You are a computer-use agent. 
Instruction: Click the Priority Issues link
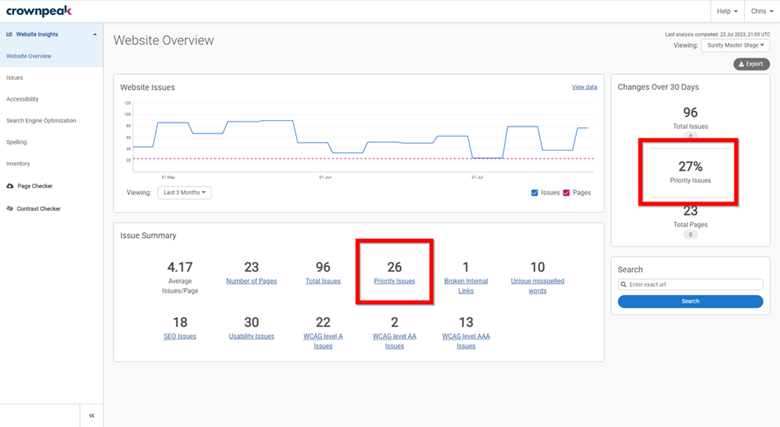394,281
